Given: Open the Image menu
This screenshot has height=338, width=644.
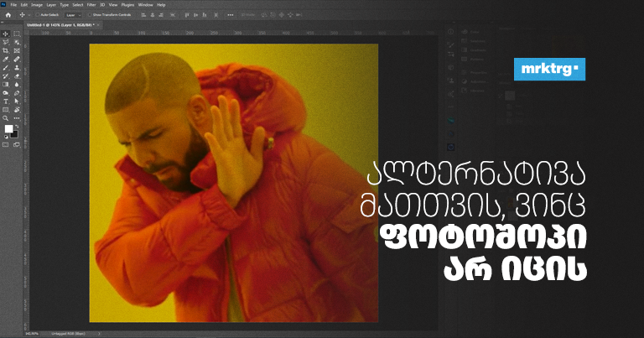Looking at the screenshot, I should (x=37, y=5).
